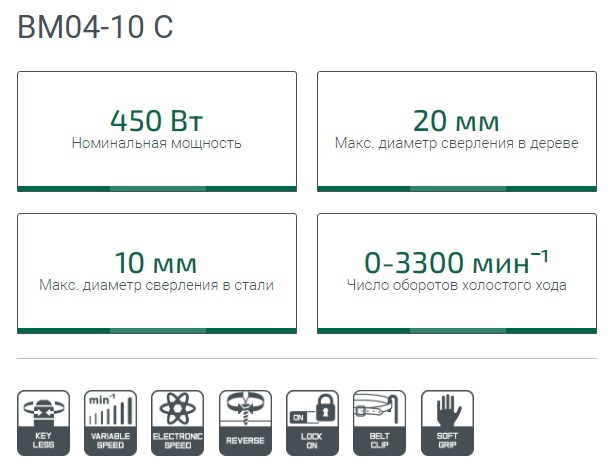Screen dimensions: 613x469
Task: Click Макс. диаметр сверления в дереве label
Action: point(457,144)
